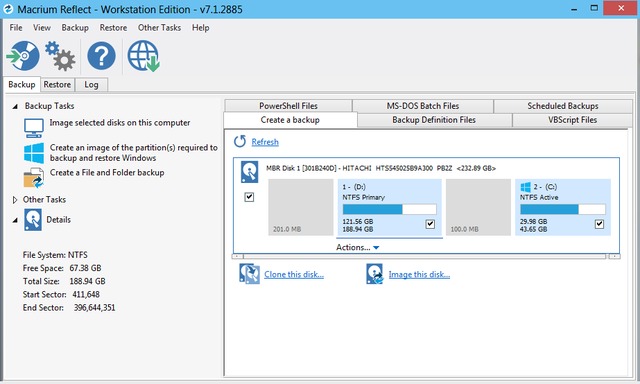Click the scrollbar left arrow button
Viewport: 640px width, 384px height.
pos(238,256)
